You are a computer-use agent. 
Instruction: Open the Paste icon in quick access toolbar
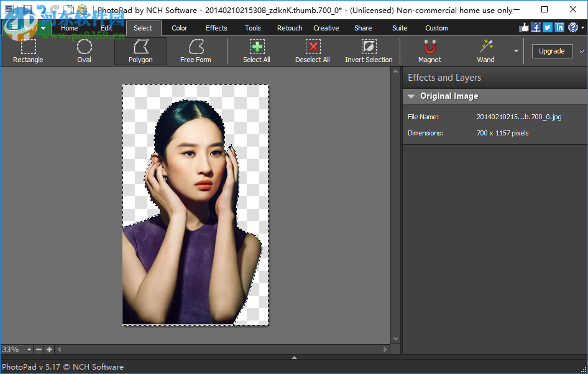[x=82, y=9]
